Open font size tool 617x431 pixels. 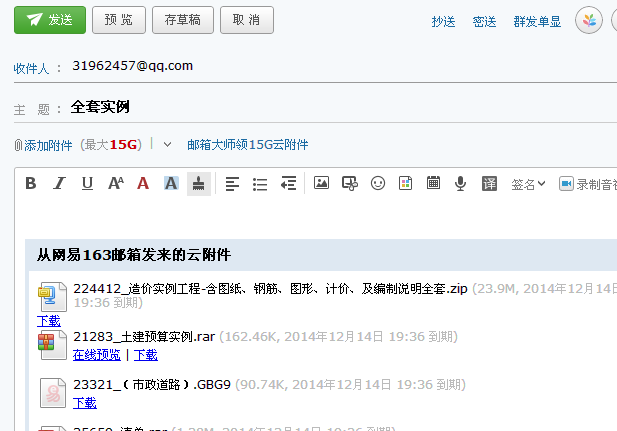(x=116, y=183)
